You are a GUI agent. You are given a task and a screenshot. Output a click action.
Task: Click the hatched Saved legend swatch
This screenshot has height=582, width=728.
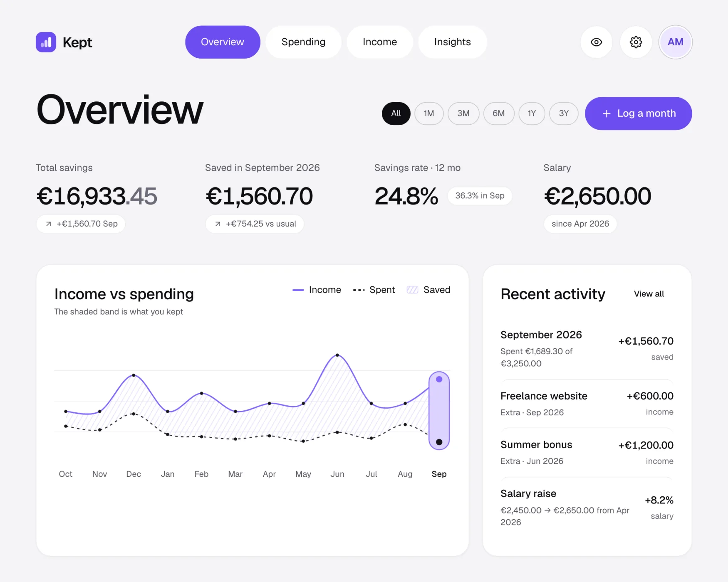(x=412, y=290)
